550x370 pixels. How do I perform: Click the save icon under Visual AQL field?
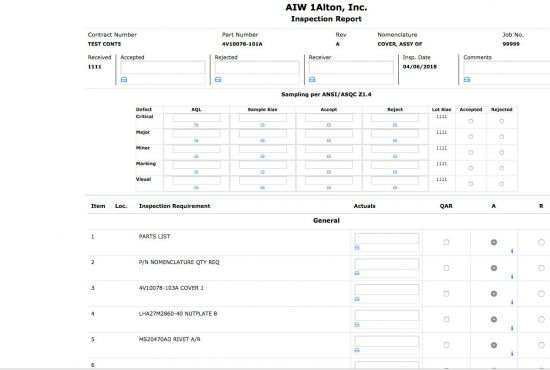[196, 188]
